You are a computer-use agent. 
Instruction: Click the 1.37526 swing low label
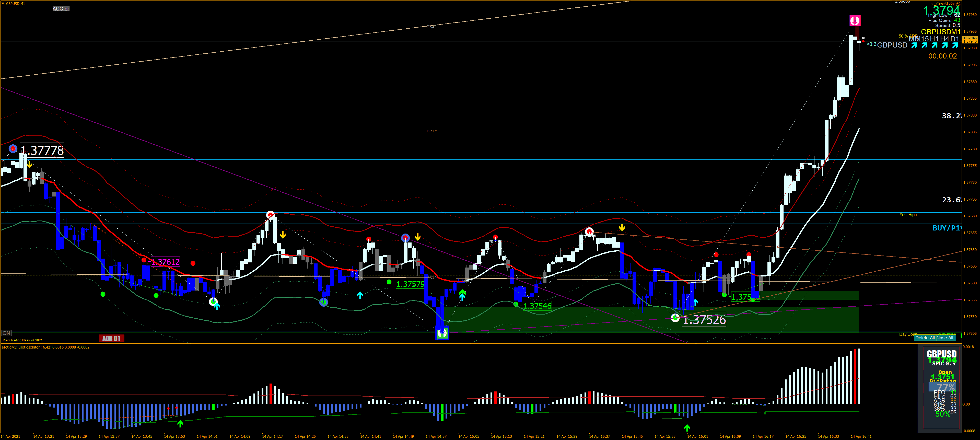[704, 320]
